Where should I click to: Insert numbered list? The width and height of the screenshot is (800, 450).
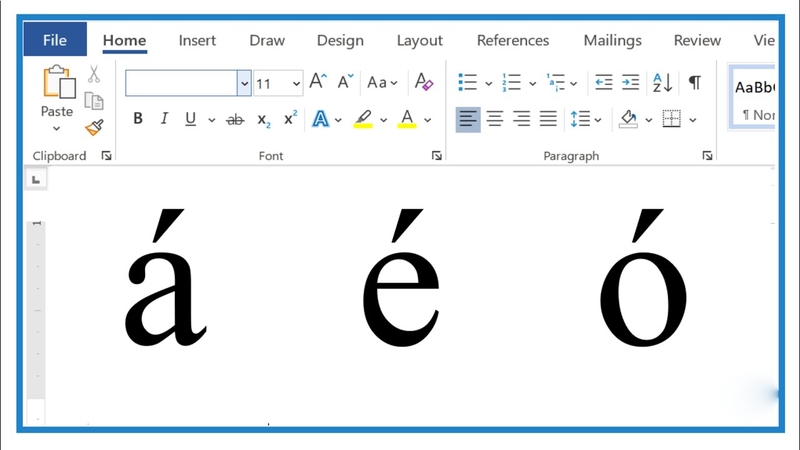coord(511,82)
